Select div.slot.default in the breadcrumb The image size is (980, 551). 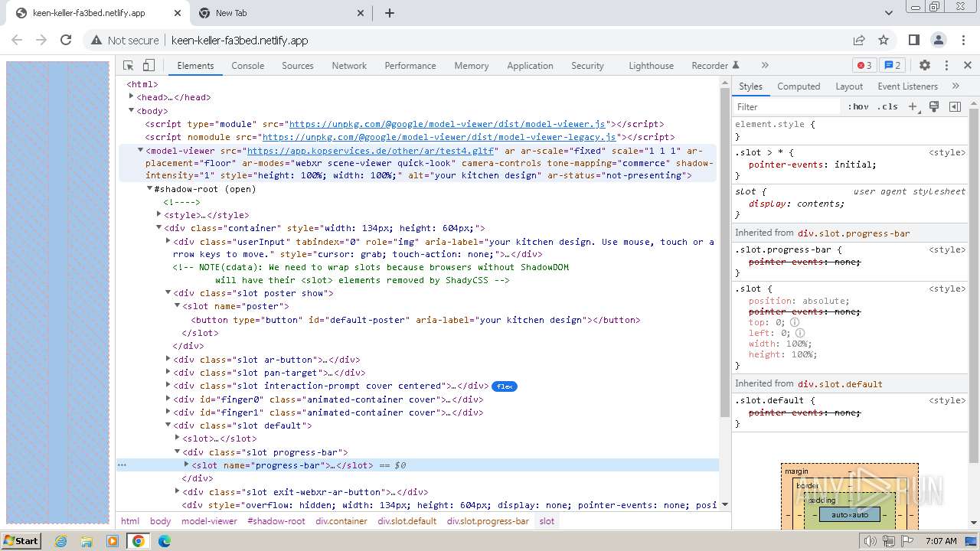click(x=407, y=521)
